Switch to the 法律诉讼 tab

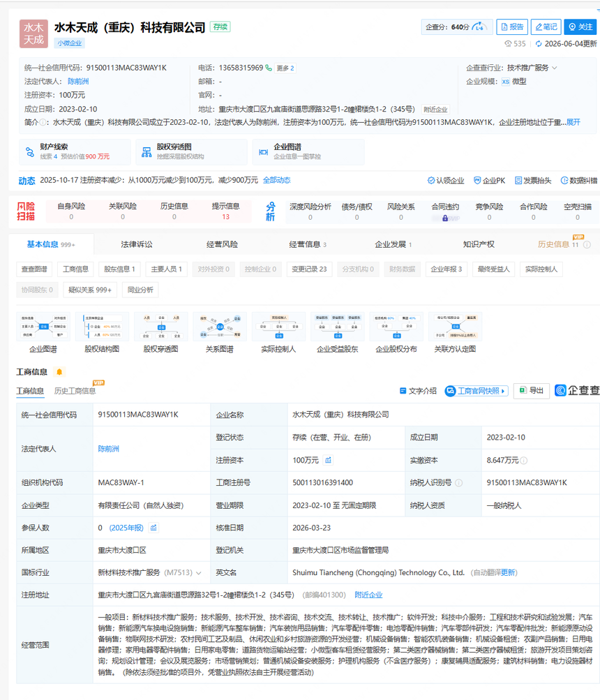[x=137, y=245]
